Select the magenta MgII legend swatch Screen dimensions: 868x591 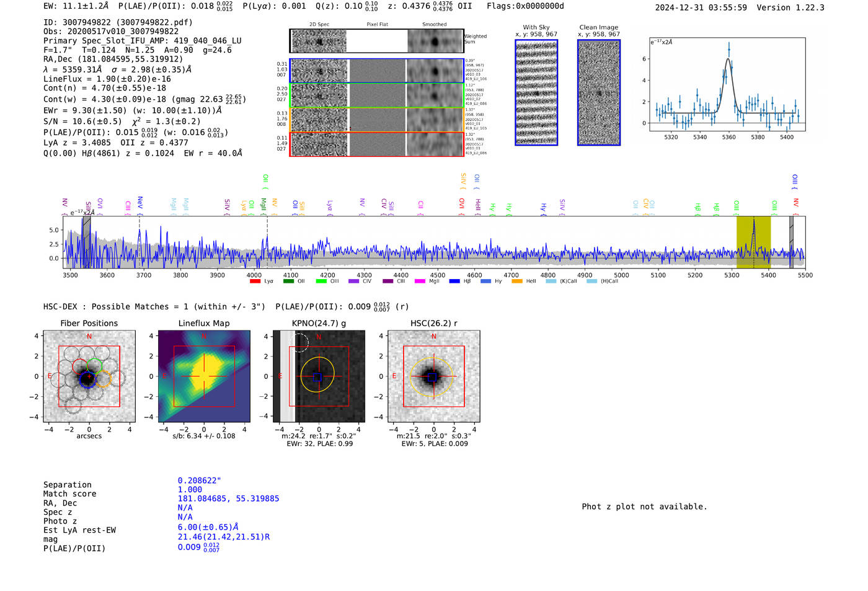coord(420,282)
